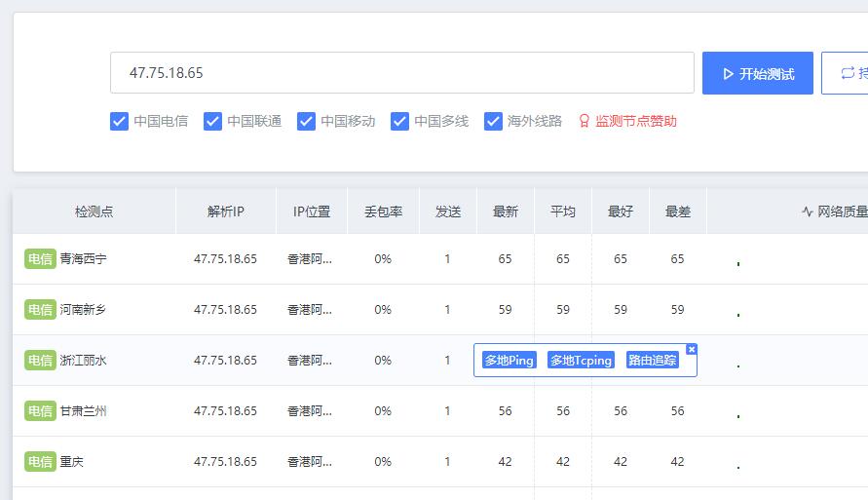
Task: Click the resolved IP in 浙江丽水 row
Action: (225, 361)
